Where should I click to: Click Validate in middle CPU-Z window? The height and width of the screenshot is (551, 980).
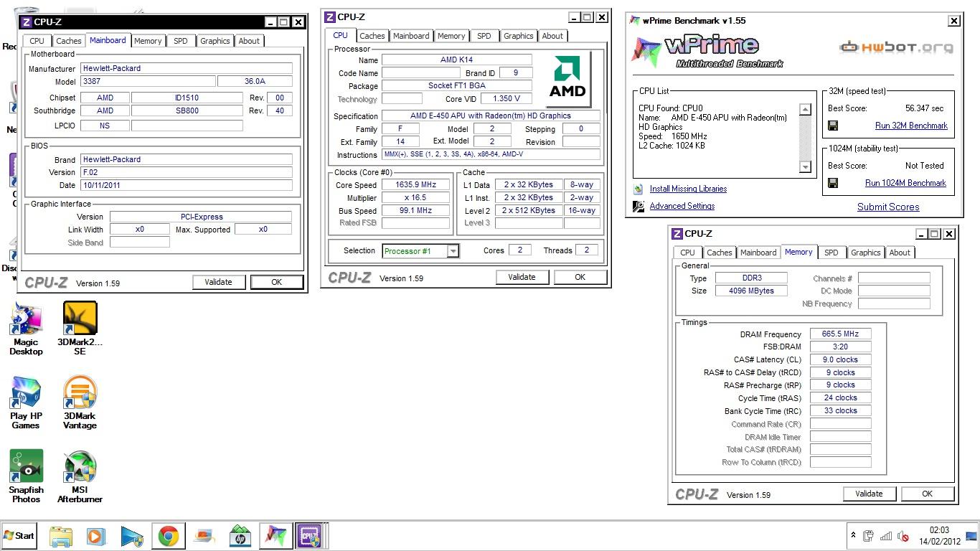pyautogui.click(x=522, y=277)
